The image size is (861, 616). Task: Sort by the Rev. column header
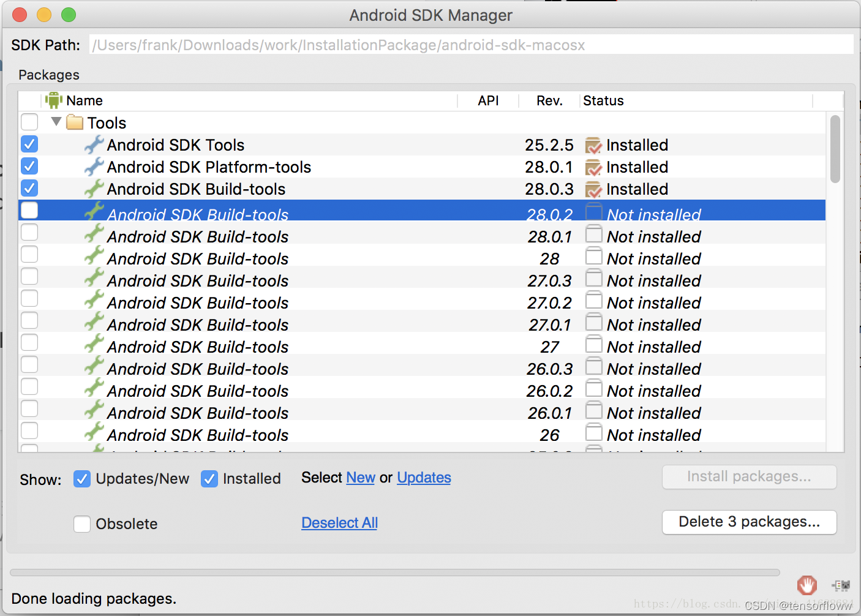[549, 100]
